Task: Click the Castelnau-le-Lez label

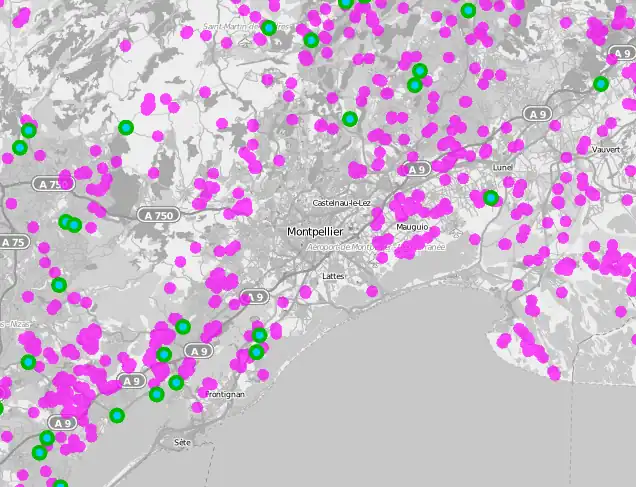Action: coord(341,203)
